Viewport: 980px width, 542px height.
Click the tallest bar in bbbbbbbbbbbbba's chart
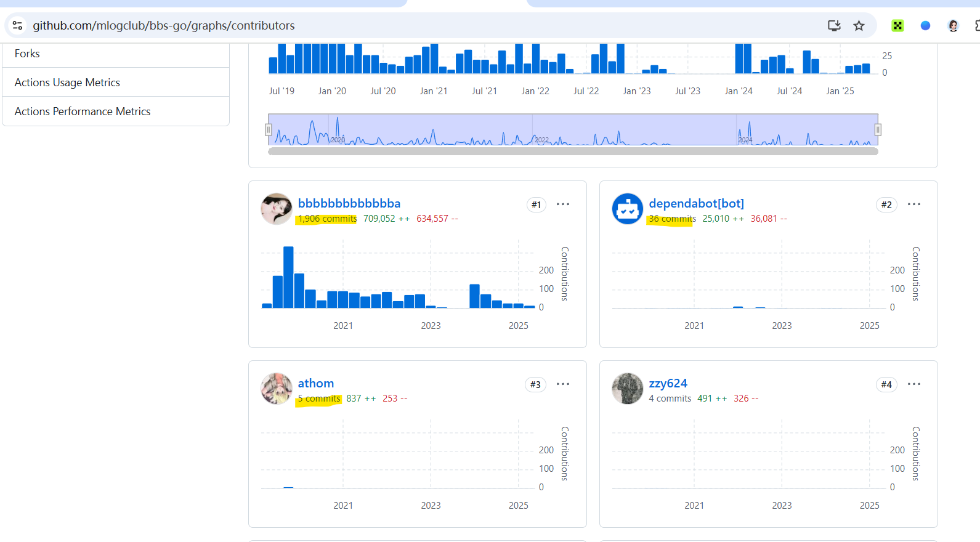[288, 277]
